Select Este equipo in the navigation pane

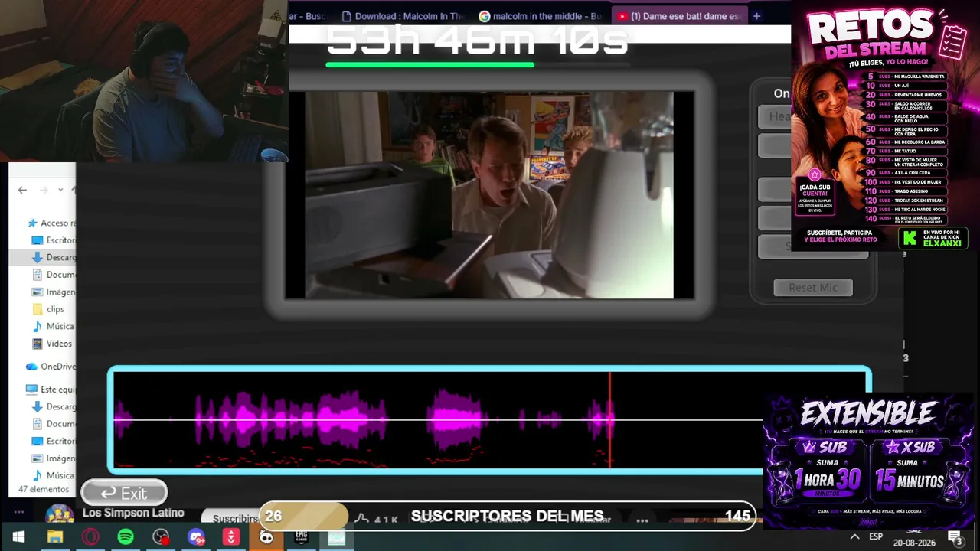51,390
